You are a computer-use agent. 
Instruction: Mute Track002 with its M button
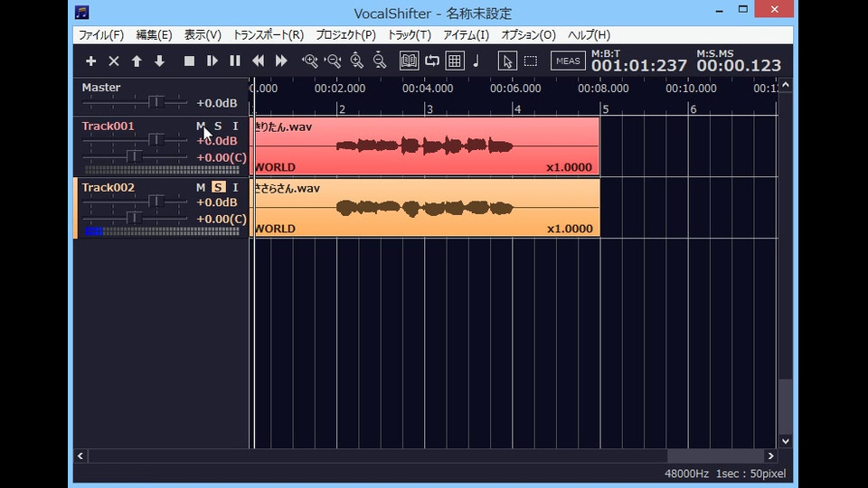(x=201, y=188)
